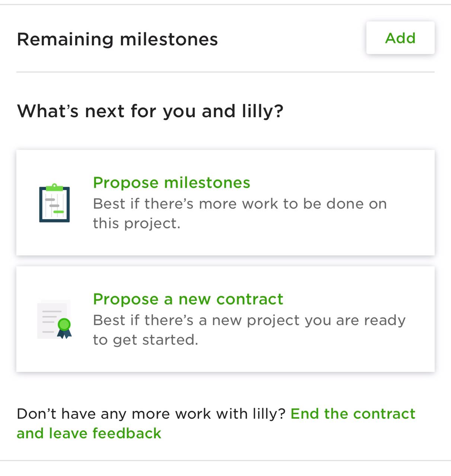The image size is (451, 476).
Task: Click the Add milestones button
Action: pos(400,38)
